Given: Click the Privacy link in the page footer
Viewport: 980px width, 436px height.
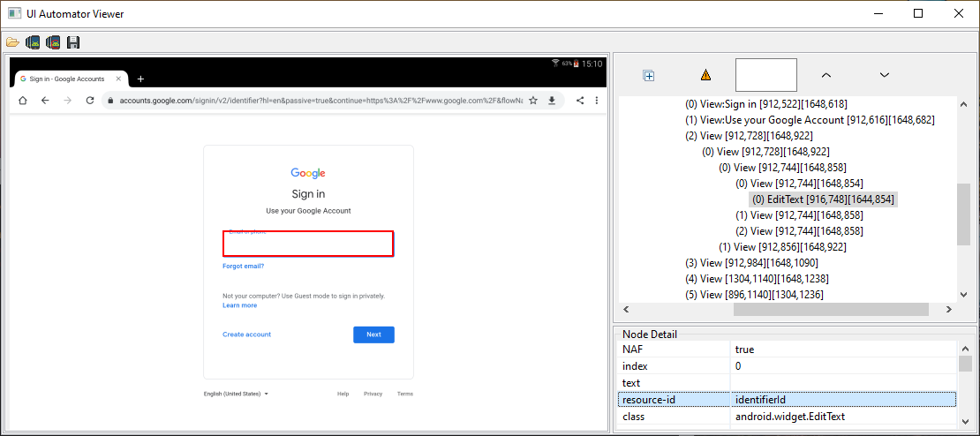Looking at the screenshot, I should [373, 394].
